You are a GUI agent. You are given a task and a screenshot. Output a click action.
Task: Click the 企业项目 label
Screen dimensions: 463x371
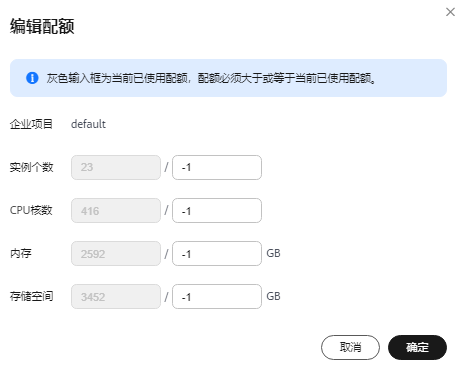tap(31, 124)
